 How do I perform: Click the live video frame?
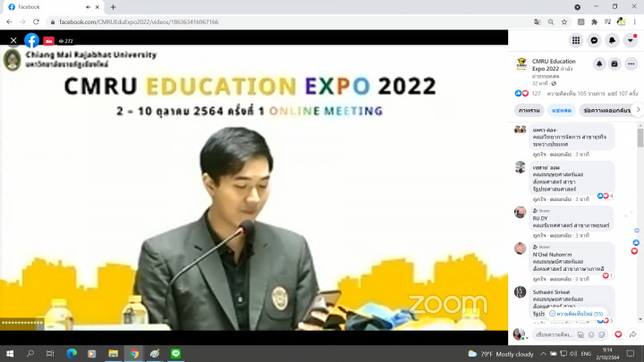[x=254, y=187]
